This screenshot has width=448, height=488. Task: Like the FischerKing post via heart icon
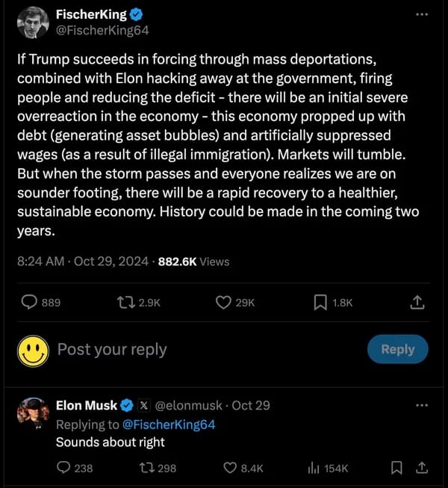pos(224,302)
